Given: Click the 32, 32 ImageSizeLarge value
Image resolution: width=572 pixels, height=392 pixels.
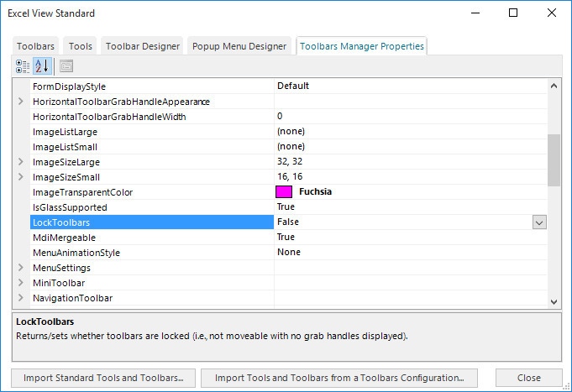Looking at the screenshot, I should (290, 161).
